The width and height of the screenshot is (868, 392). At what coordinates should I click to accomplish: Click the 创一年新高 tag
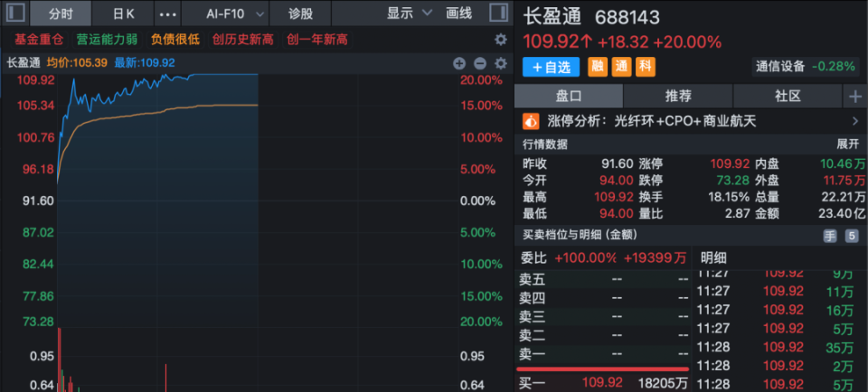click(317, 40)
